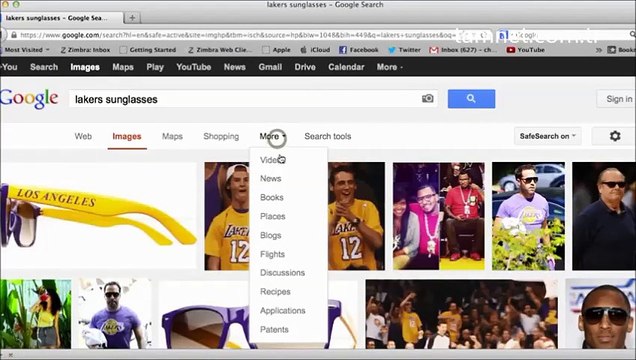Click the padlock icon in address bar
Screen dimensions: 636x360
click(13, 35)
